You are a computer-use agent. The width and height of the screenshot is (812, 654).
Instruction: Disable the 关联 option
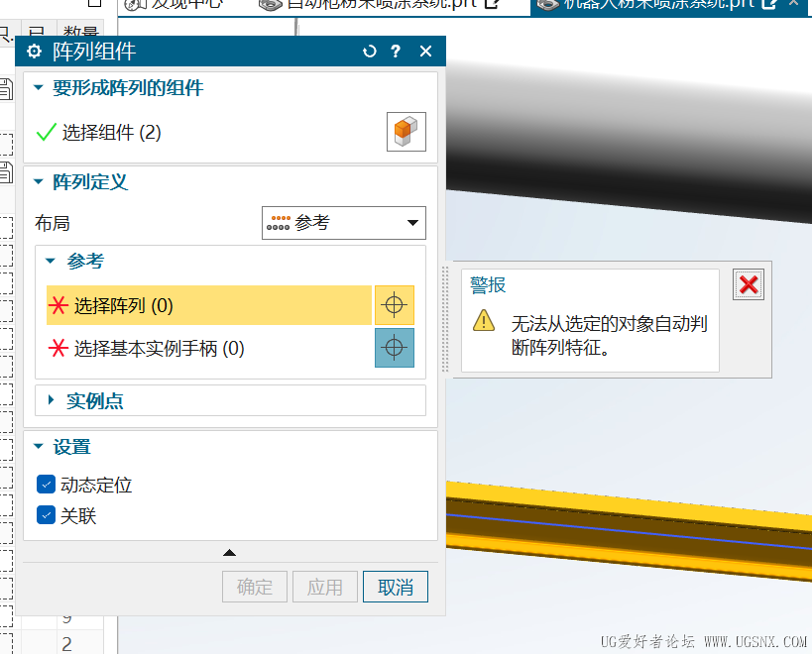[45, 514]
